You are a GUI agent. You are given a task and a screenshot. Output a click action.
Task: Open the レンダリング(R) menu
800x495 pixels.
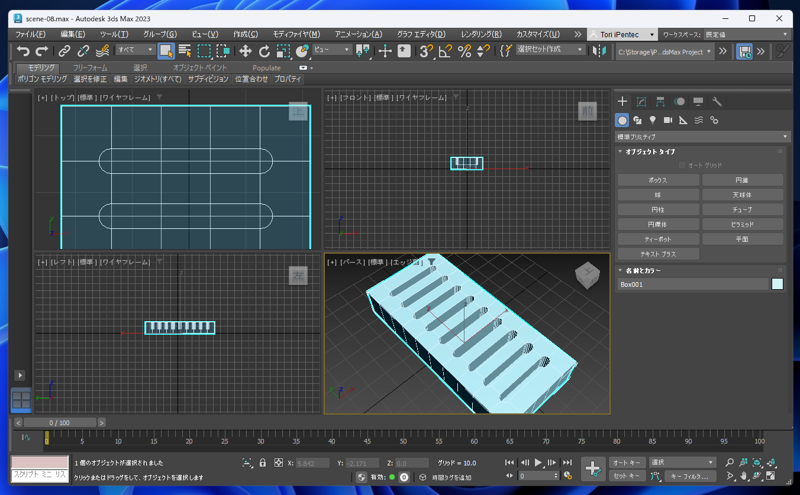[481, 34]
